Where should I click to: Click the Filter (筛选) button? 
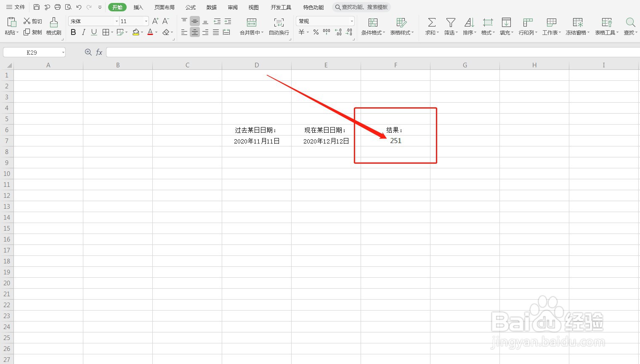pyautogui.click(x=451, y=26)
